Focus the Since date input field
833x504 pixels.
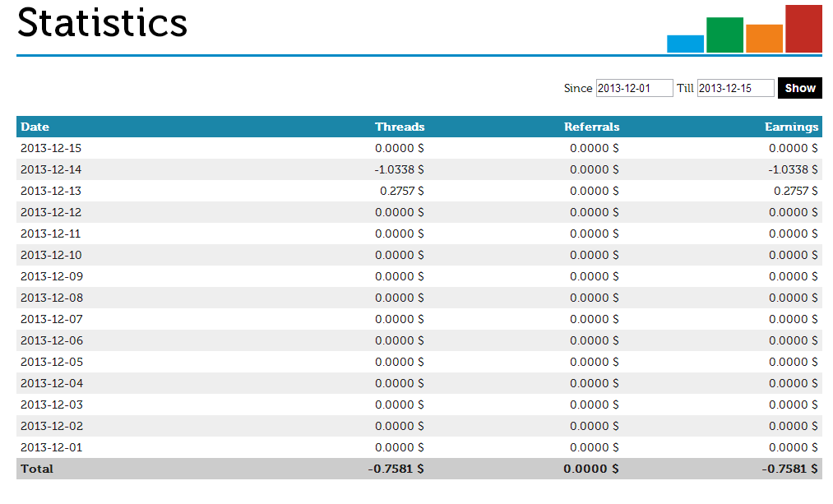(x=634, y=88)
